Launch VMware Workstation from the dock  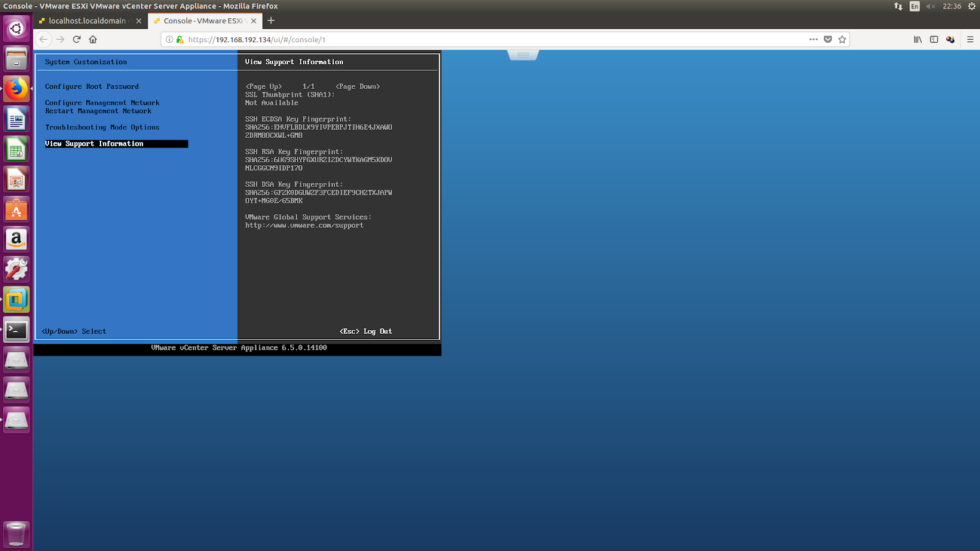pyautogui.click(x=17, y=299)
